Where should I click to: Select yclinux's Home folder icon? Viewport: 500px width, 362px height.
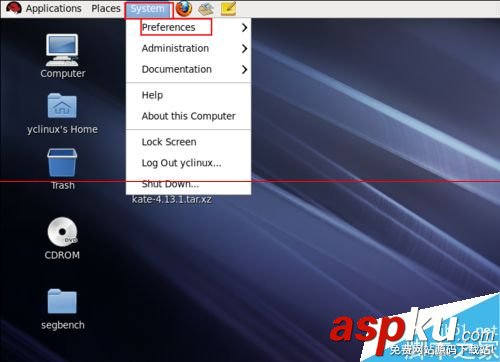pos(62,106)
